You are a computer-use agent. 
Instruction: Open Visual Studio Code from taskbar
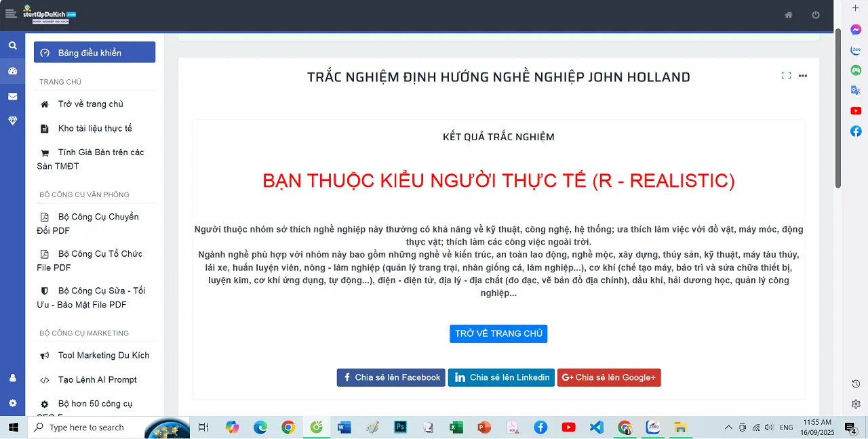(x=596, y=427)
